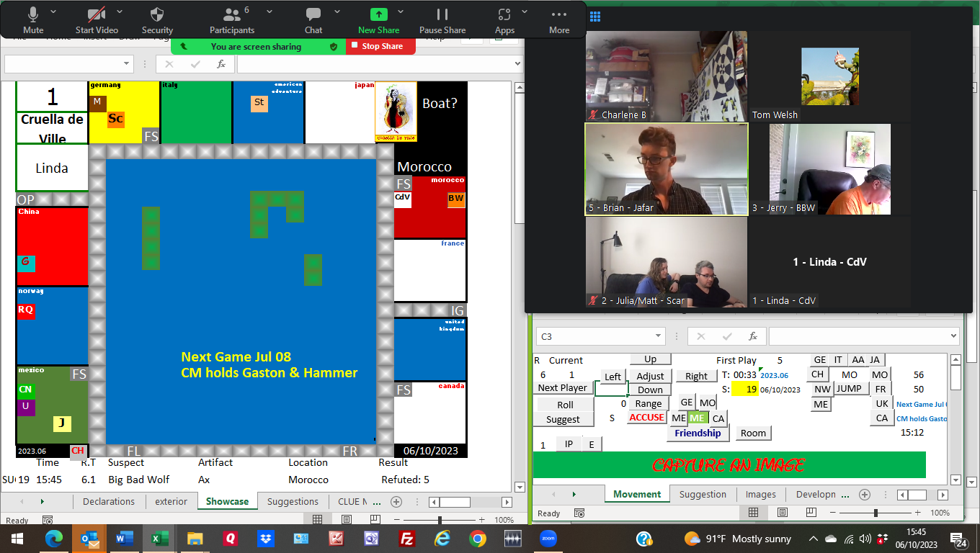Add a new sheet next to Developn tab
This screenshot has height=553, width=980.
865,495
